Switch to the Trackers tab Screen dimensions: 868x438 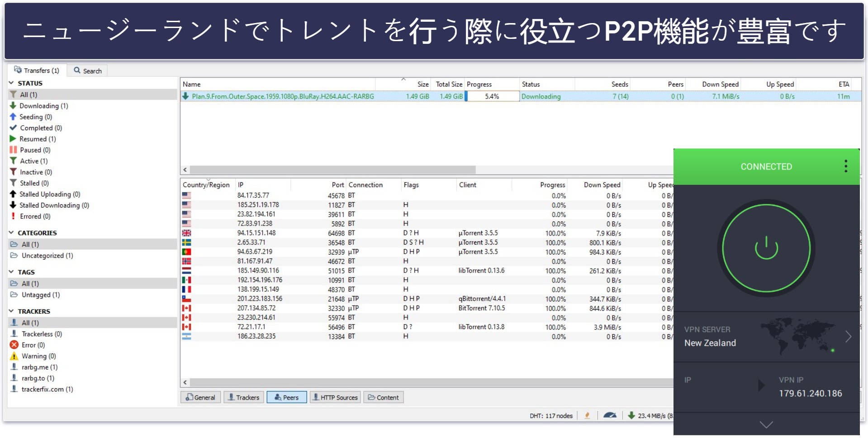click(x=244, y=397)
